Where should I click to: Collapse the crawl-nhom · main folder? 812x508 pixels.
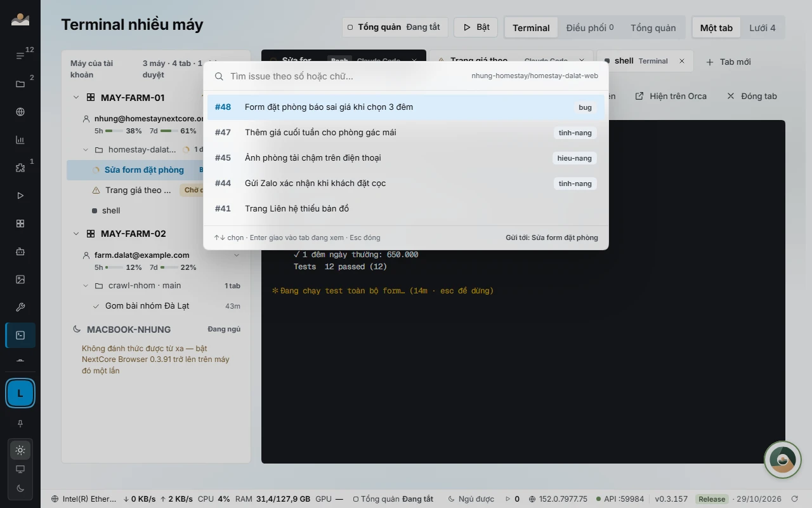(x=86, y=286)
